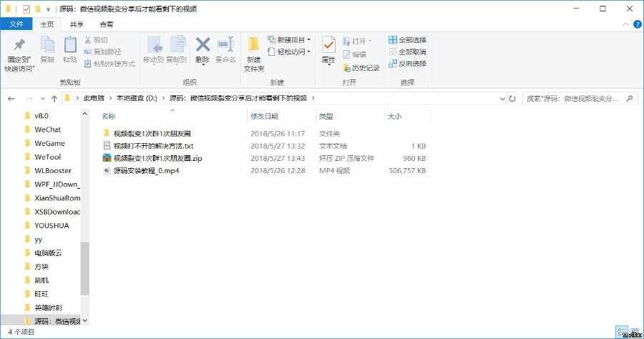The width and height of the screenshot is (644, 339).
Task: Select file 视频打不开的解决方法.txt
Action: pyautogui.click(x=153, y=146)
